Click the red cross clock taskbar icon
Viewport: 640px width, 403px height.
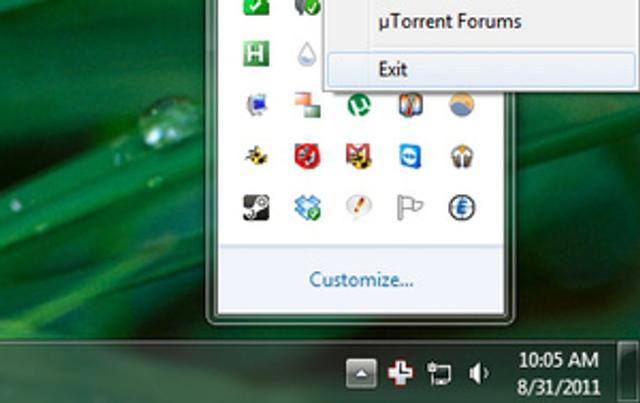[400, 373]
